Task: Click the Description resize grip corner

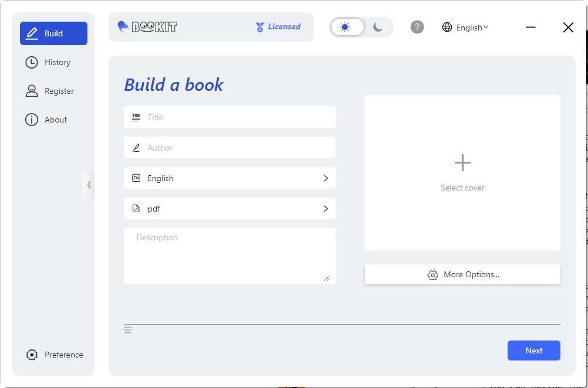Action: (327, 278)
